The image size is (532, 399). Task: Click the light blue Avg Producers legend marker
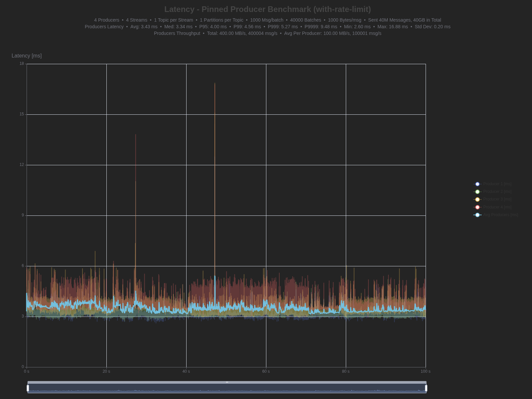477,215
